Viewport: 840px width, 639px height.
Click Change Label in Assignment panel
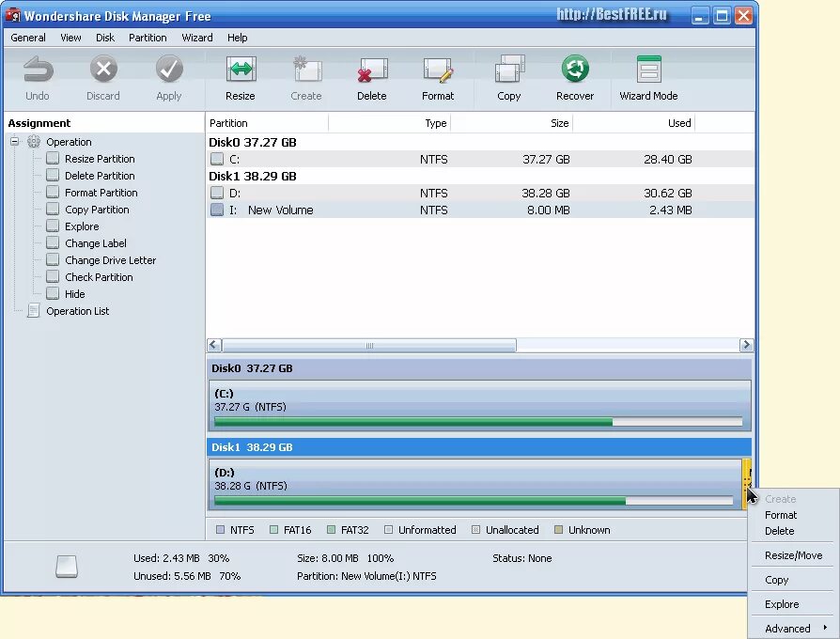96,243
